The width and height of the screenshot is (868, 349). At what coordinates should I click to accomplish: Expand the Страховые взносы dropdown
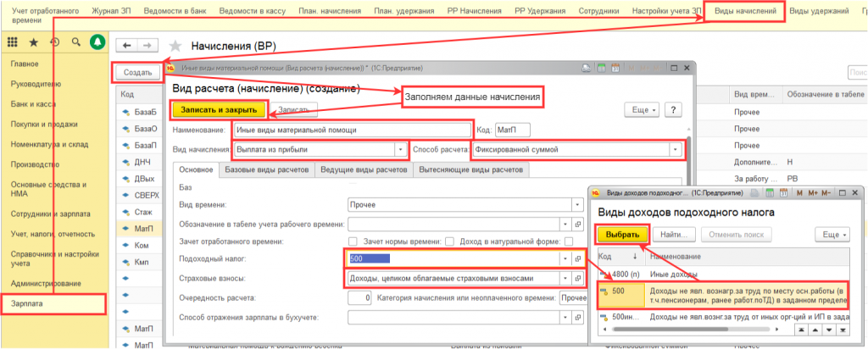click(x=565, y=278)
